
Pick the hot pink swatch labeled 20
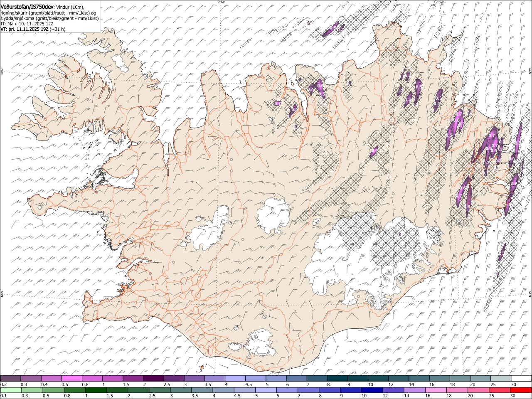click(478, 390)
